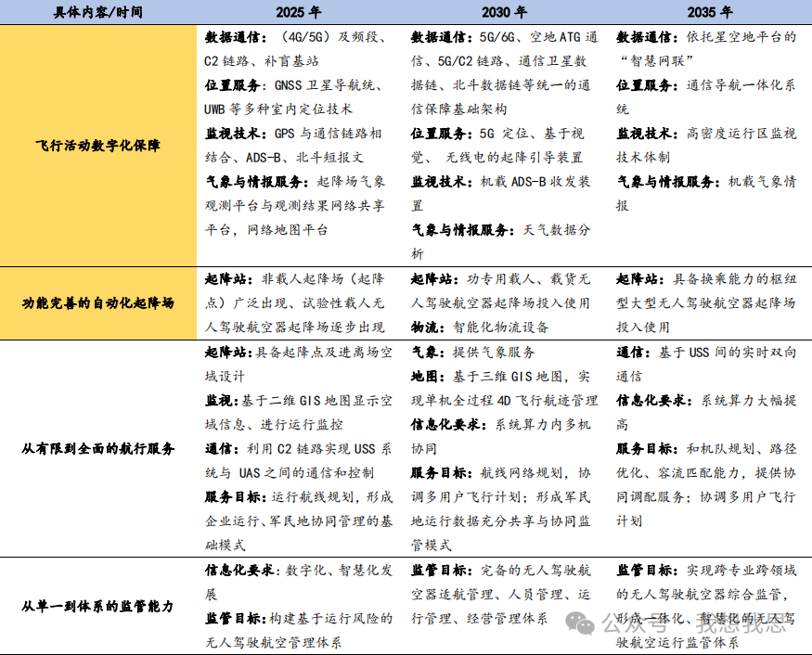Click the text "位置服务: GNSS 卫星导航统、"

tap(293, 85)
